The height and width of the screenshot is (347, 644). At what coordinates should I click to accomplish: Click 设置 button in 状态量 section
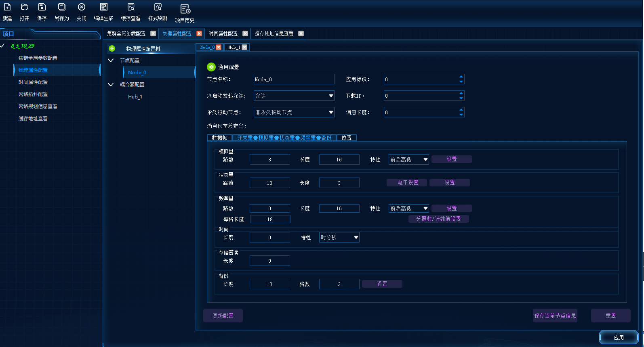coord(450,182)
